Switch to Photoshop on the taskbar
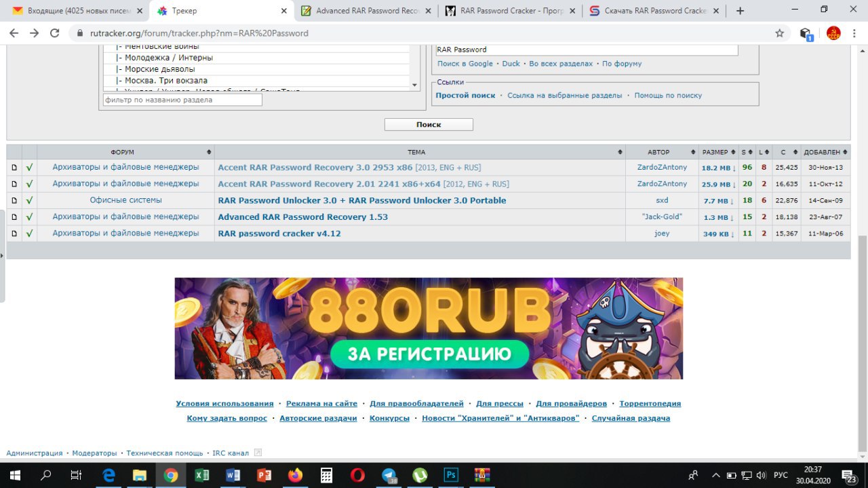Viewport: 868px width, 488px height. click(451, 475)
